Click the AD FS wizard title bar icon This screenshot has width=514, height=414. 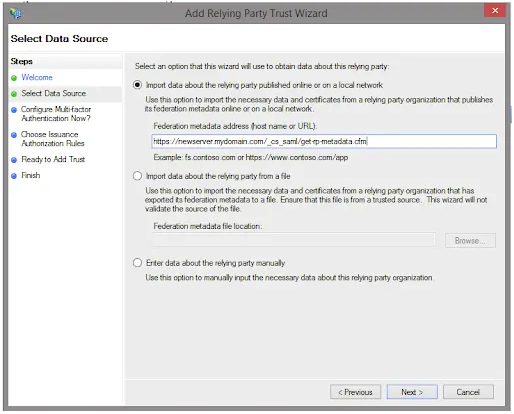click(x=15, y=13)
